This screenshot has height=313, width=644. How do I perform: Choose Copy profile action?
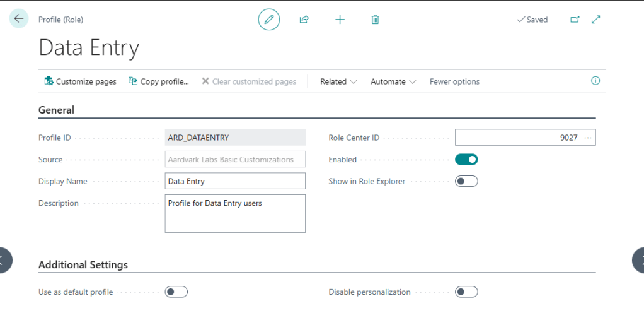(159, 81)
